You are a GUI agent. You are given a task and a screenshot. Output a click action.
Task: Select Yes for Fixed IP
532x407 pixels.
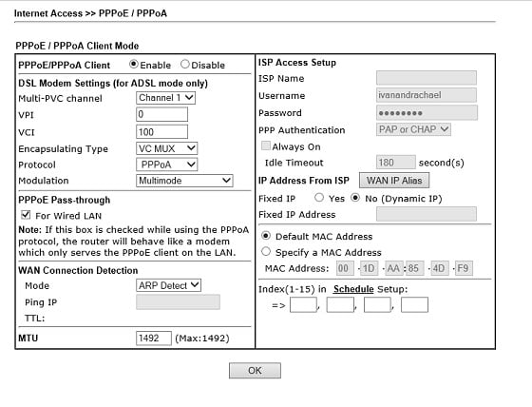point(319,198)
